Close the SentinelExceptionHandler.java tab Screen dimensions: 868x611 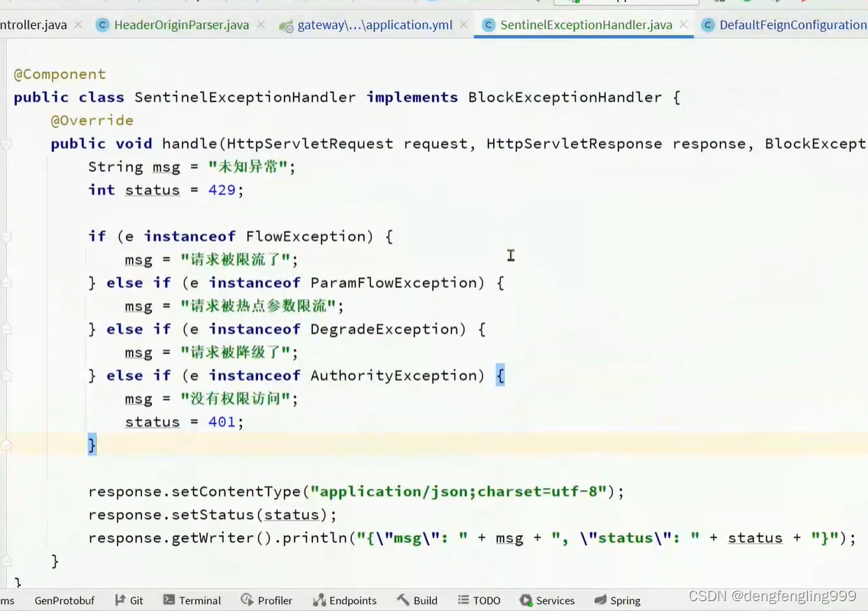click(x=684, y=24)
